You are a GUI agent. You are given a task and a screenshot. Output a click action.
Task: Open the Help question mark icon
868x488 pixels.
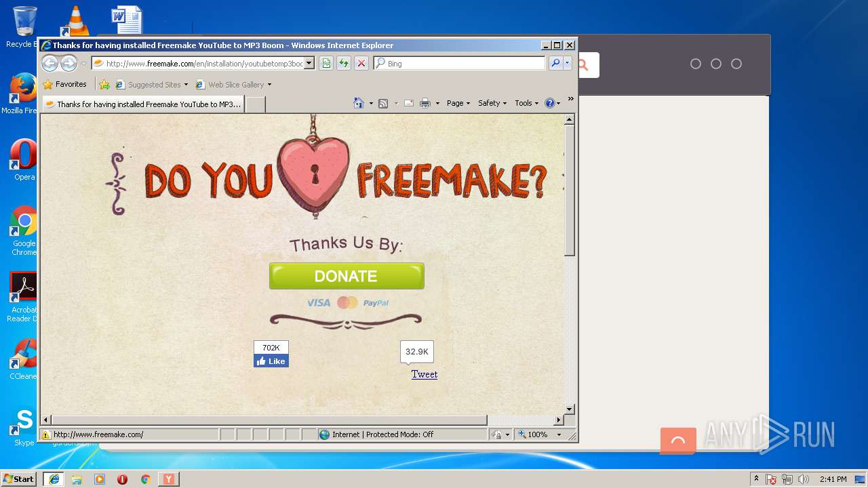[549, 103]
